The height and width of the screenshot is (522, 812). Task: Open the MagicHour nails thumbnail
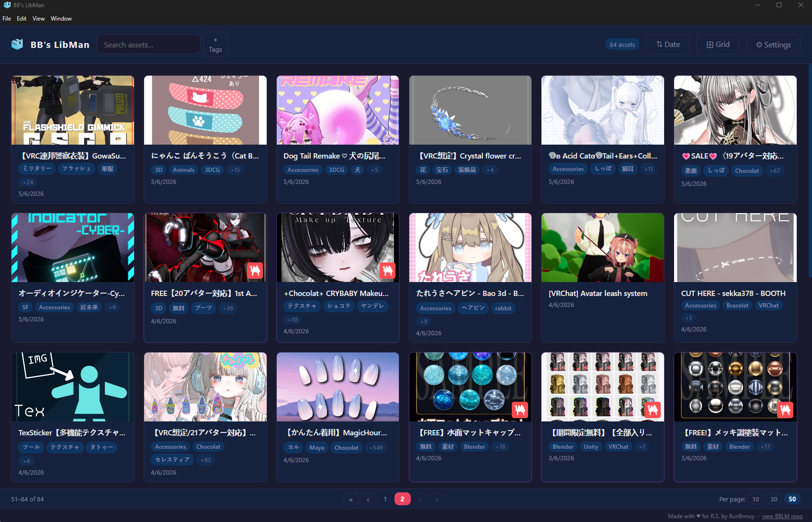[x=338, y=387]
